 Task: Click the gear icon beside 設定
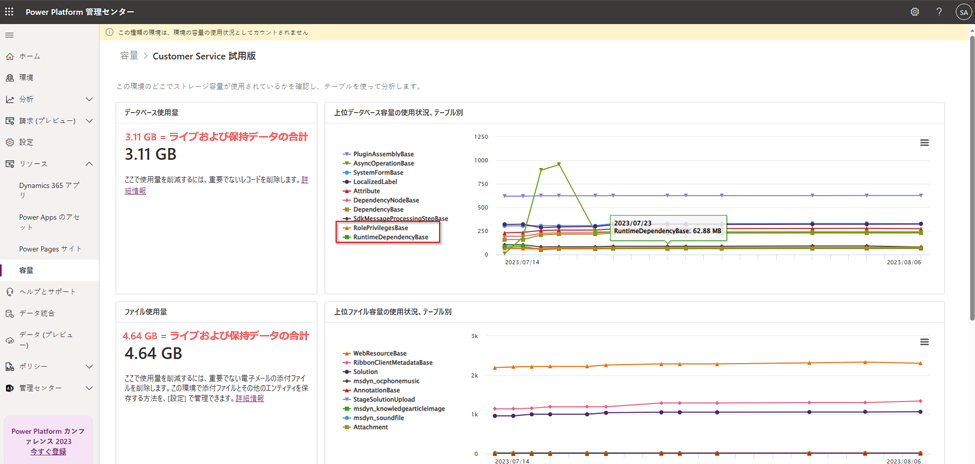pyautogui.click(x=9, y=142)
